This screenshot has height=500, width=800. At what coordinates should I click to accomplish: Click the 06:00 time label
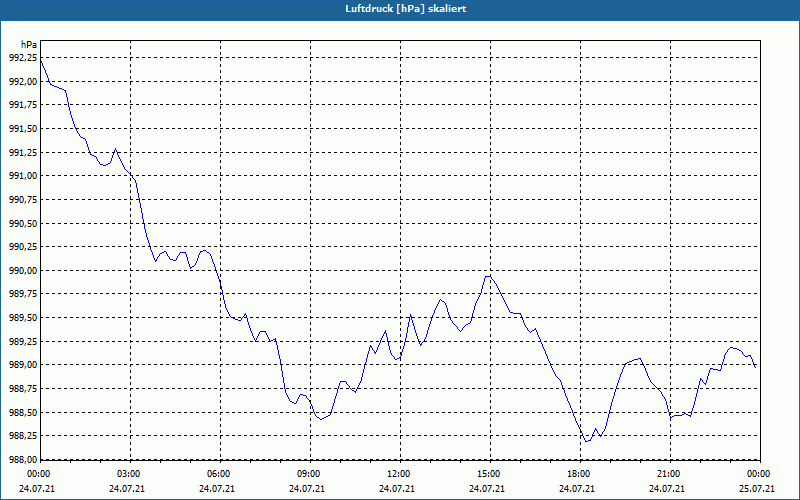(x=217, y=474)
